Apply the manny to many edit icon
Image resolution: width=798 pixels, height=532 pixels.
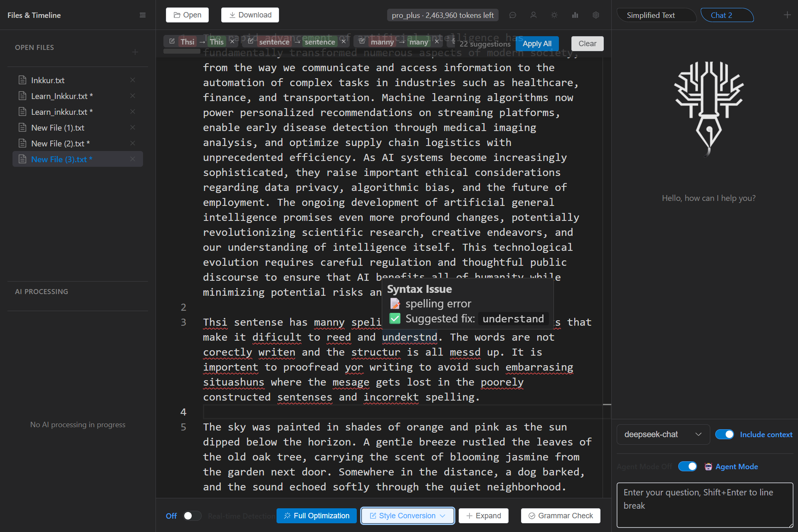[x=362, y=41]
